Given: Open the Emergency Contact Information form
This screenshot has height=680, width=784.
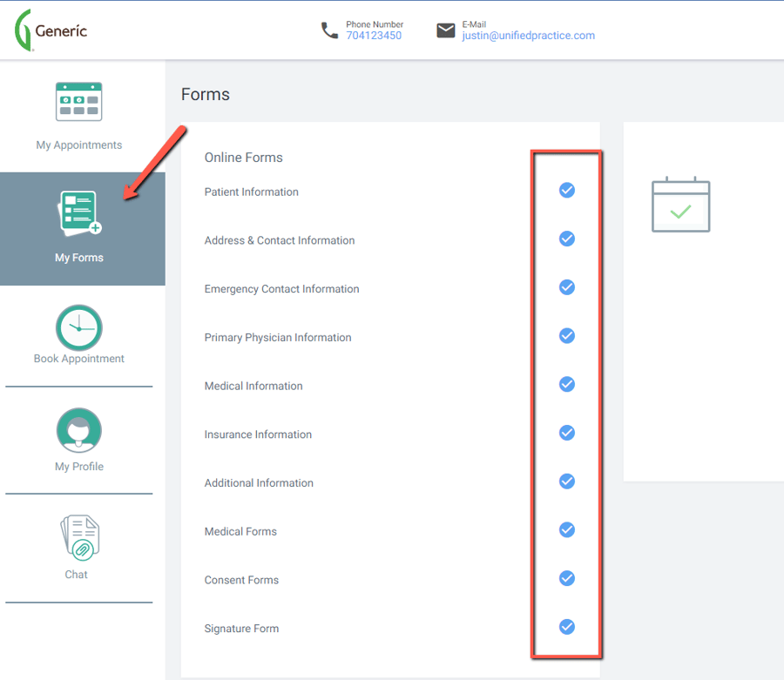Looking at the screenshot, I should click(282, 288).
